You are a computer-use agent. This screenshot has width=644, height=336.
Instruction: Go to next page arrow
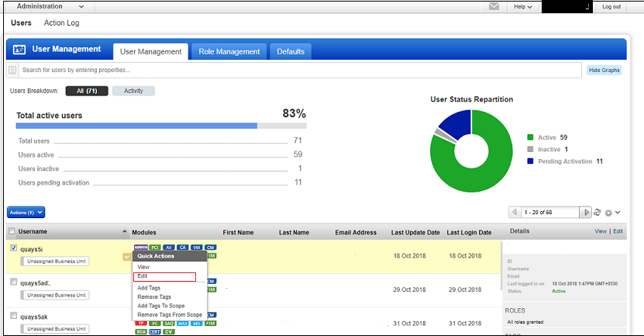(585, 212)
